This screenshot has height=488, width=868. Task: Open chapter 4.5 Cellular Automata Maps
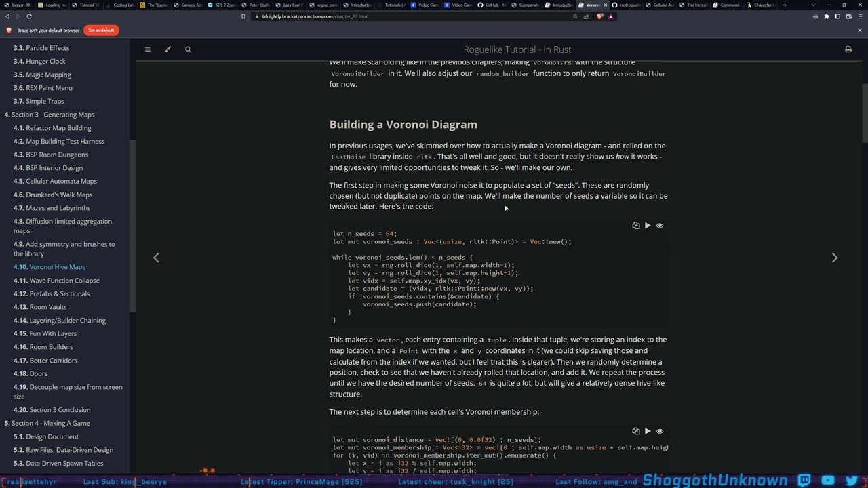[55, 181]
